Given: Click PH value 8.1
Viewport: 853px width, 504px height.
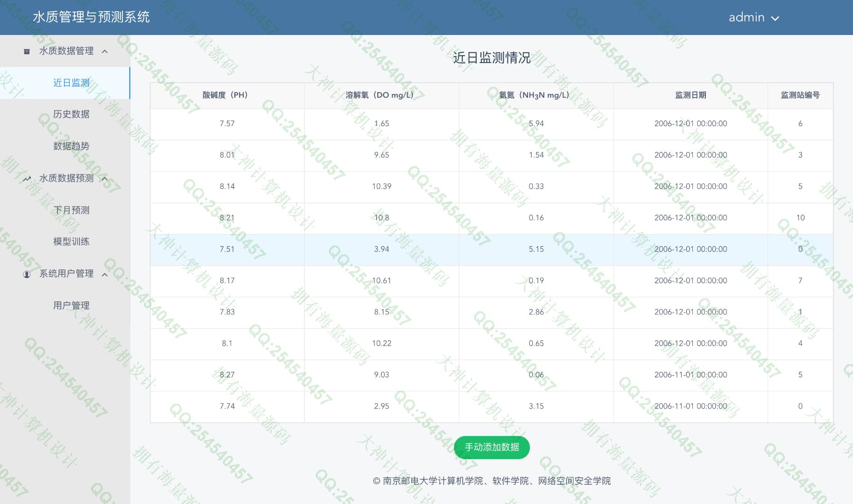Looking at the screenshot, I should (227, 343).
